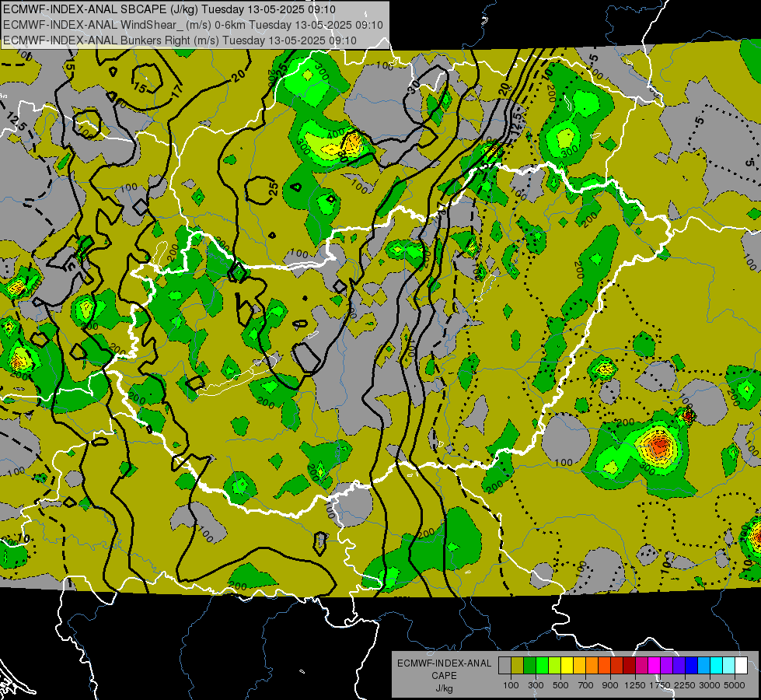761x700 pixels.
Task: Click the legend scale label 100
Action: point(511,685)
